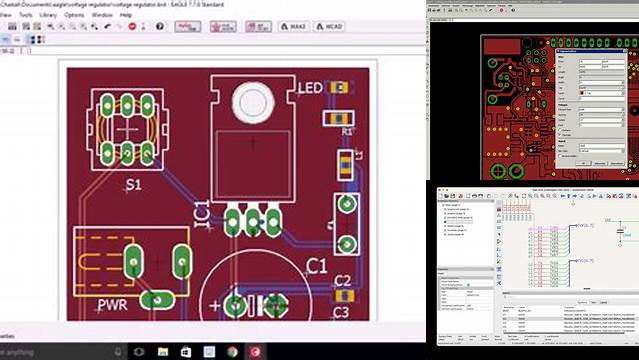Click the PCB quote pink toolbar icon

click(x=223, y=27)
